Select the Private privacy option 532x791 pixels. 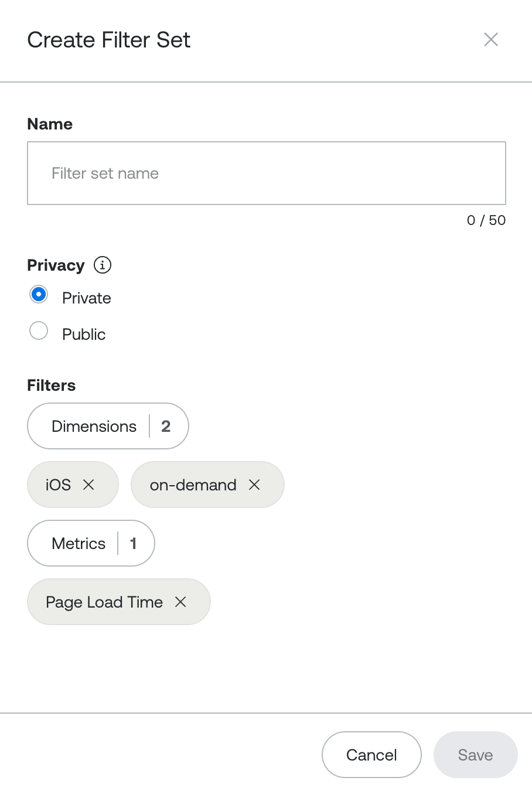pos(38,294)
